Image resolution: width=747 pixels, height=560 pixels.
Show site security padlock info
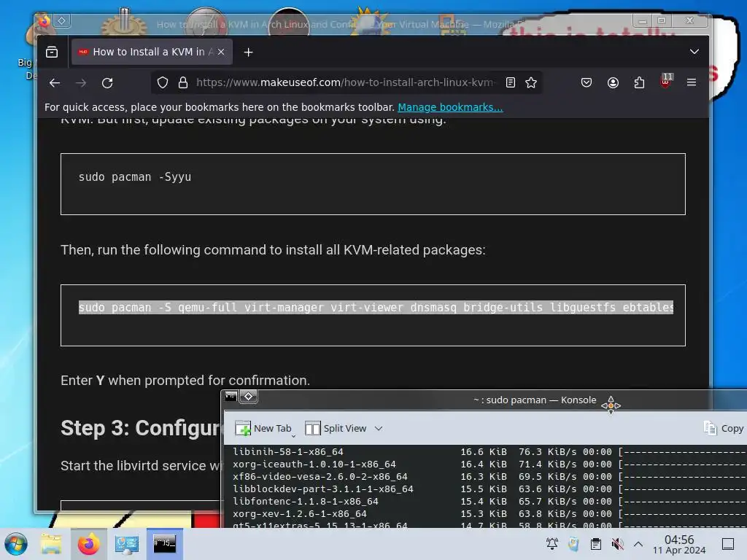183,83
